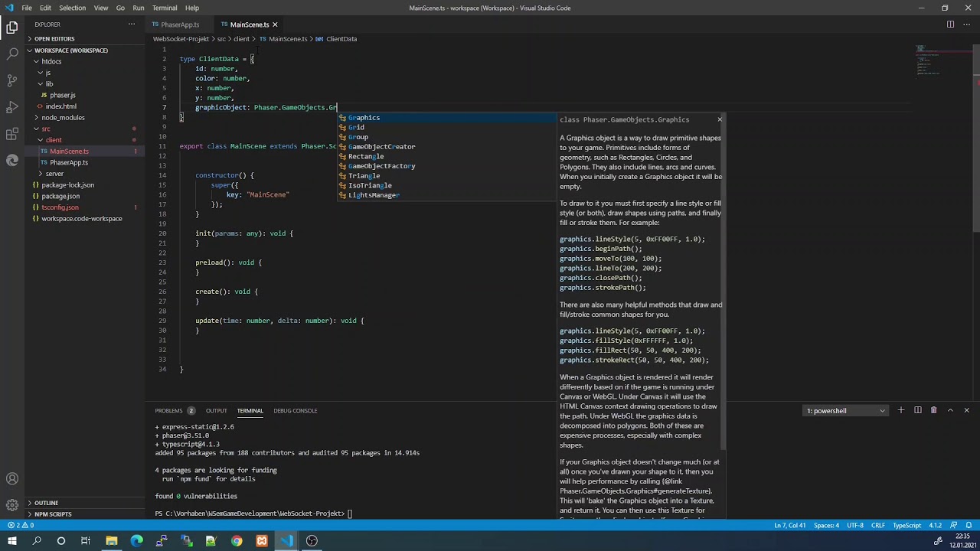Open package.json in the explorer
980x551 pixels.
click(x=60, y=196)
